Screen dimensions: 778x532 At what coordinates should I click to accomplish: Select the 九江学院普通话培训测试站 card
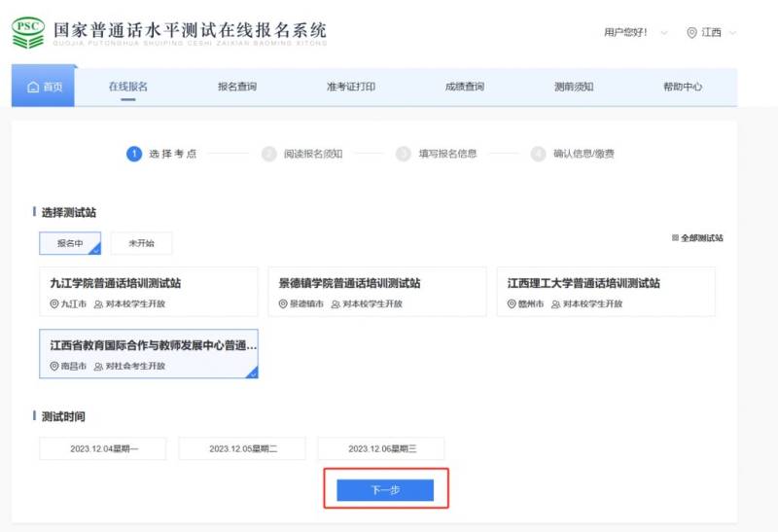pos(148,292)
